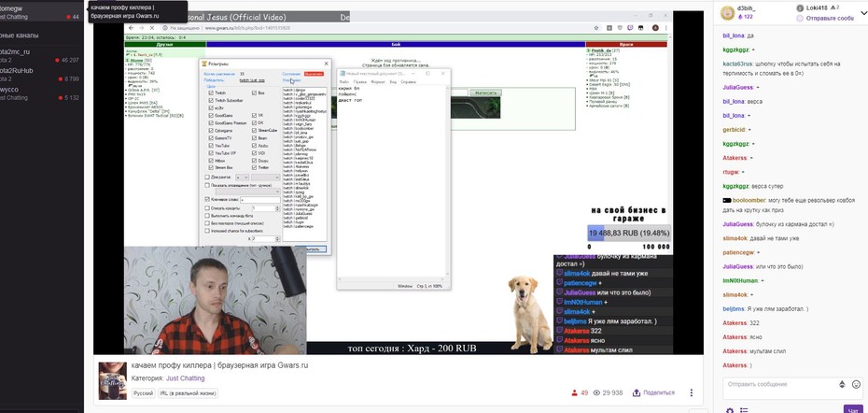Screen dimensions: 868x413
Task: Click the Loki418 gifter badge icon
Action: [799, 7]
